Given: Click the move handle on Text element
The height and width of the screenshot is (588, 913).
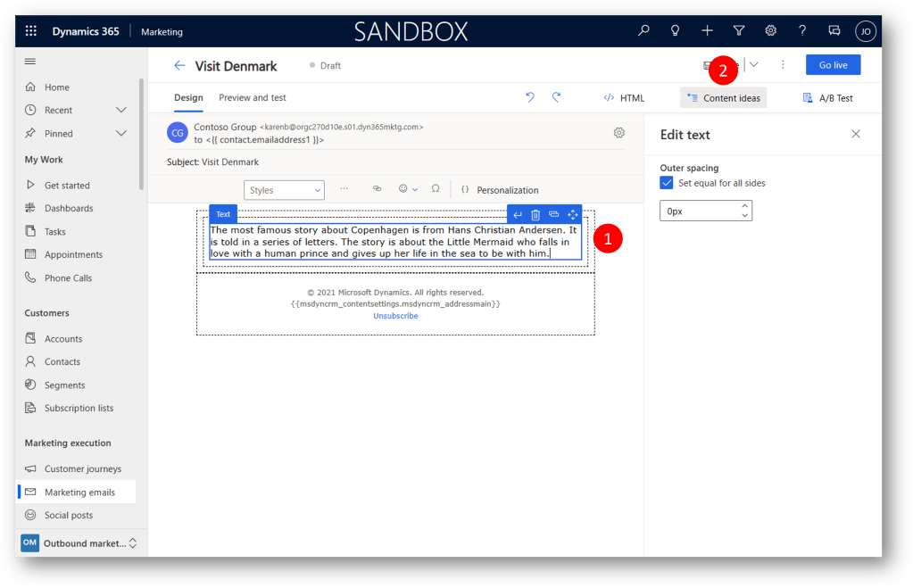Looking at the screenshot, I should (573, 214).
